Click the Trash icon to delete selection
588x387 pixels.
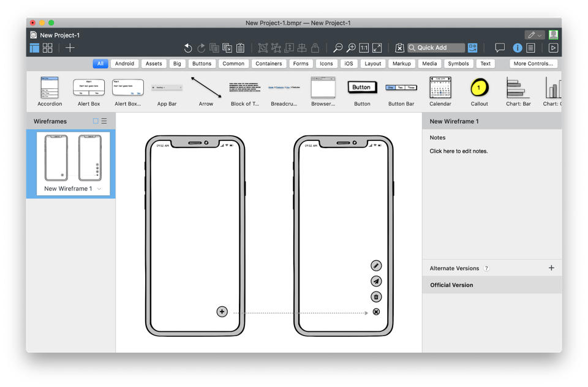click(375, 296)
